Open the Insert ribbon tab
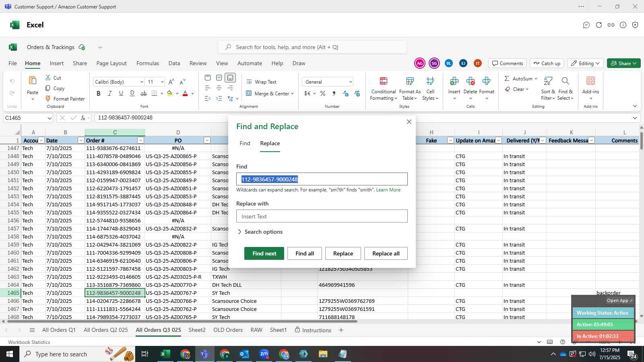The width and height of the screenshot is (644, 362). [57, 63]
